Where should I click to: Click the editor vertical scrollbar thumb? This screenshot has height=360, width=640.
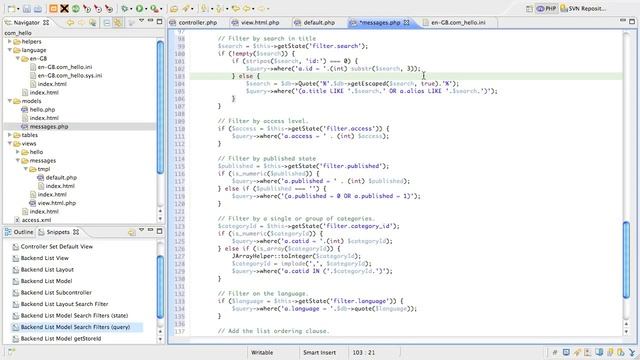627,260
